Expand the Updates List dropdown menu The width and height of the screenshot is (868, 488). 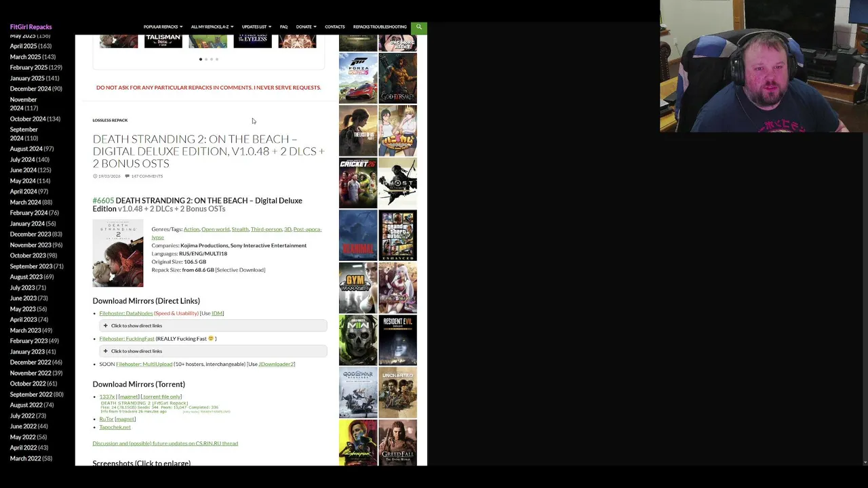click(x=256, y=27)
